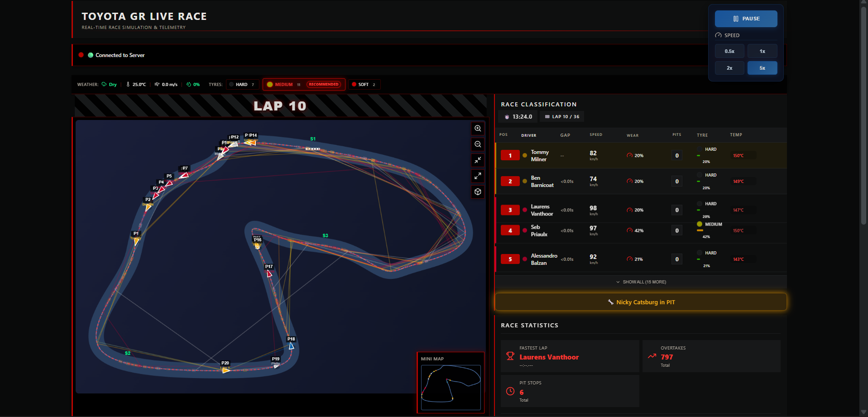Click Ben Barnicoat's name in the classification
This screenshot has width=868, height=417.
[x=542, y=182]
